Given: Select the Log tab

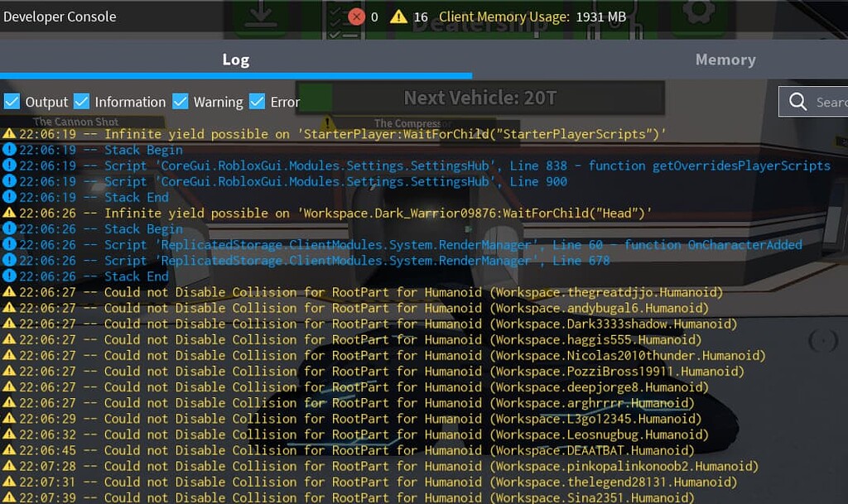Looking at the screenshot, I should (236, 59).
